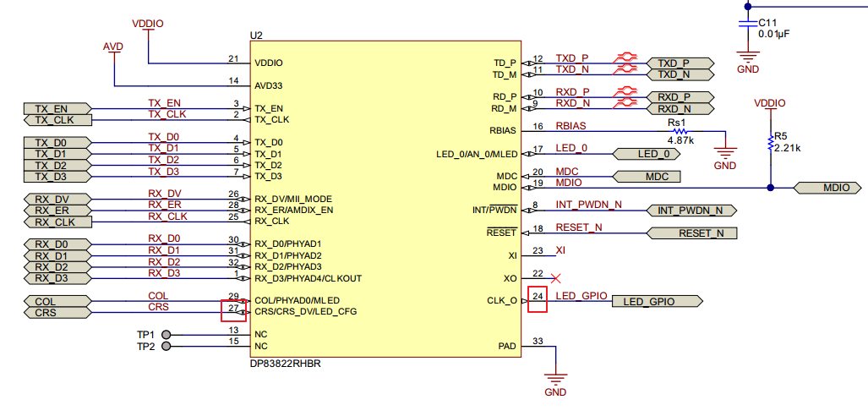Select the LED_GPIO port
Viewport: 868px width, 416px height.
point(657,301)
